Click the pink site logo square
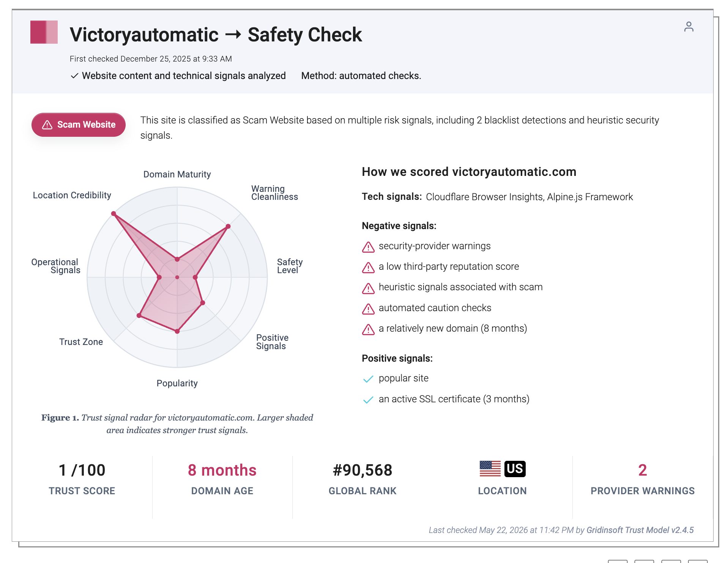Image resolution: width=728 pixels, height=563 pixels. click(44, 32)
